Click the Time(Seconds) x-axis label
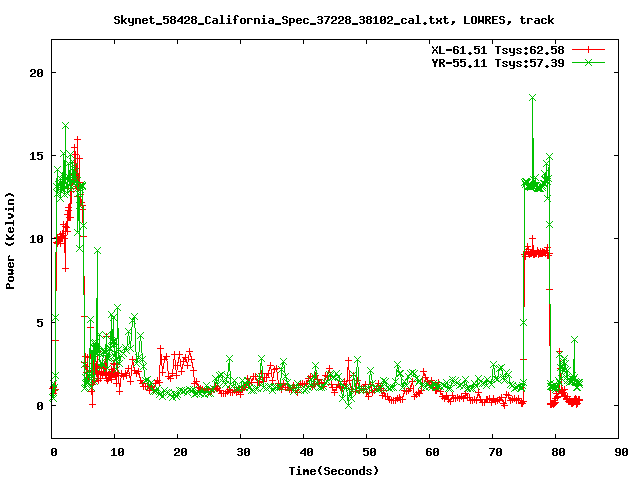The image size is (640, 480). click(x=334, y=471)
